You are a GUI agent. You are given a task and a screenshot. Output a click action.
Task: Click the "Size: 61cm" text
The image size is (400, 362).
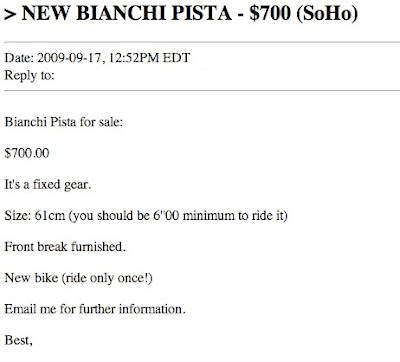coord(35,216)
